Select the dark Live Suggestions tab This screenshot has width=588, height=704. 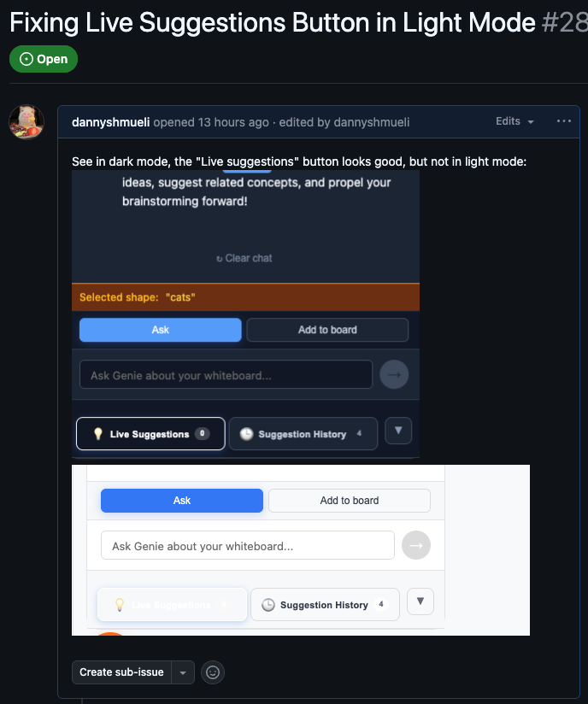point(150,434)
